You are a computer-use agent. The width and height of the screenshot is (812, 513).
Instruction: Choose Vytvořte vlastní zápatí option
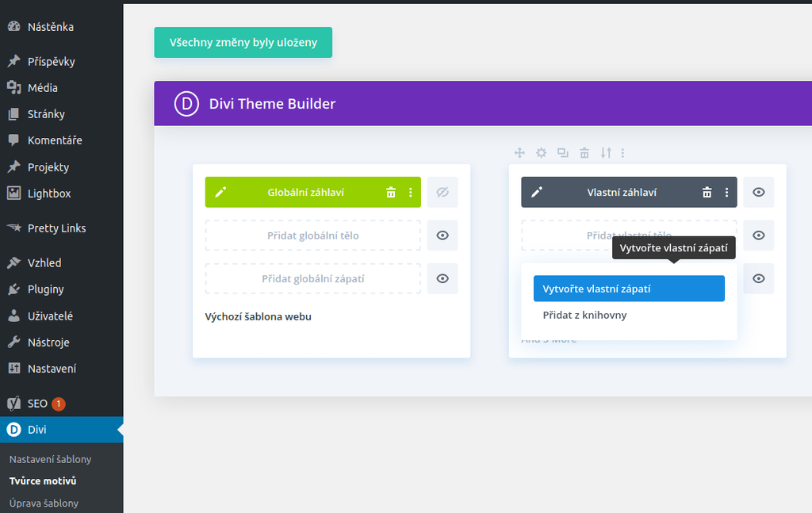(629, 289)
